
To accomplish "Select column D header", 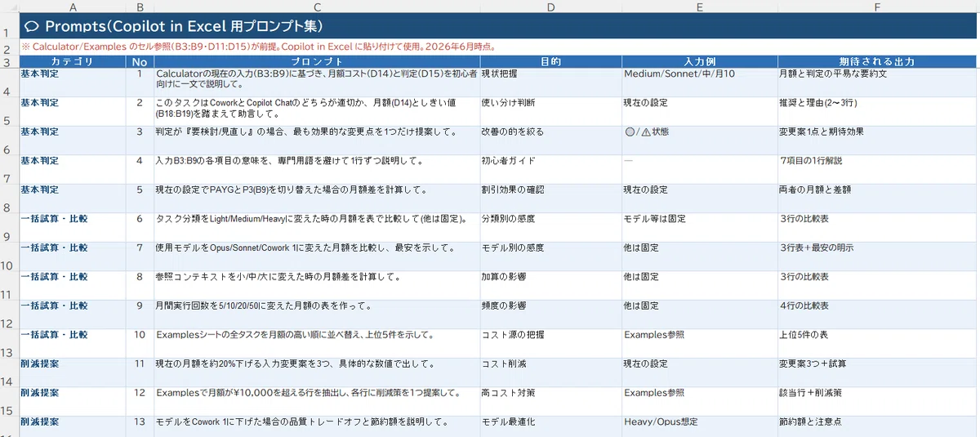I will click(550, 7).
